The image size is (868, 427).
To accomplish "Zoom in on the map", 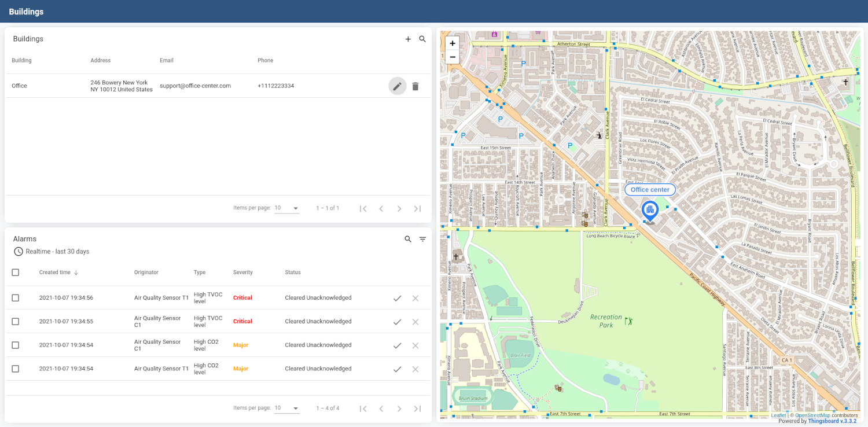I will click(453, 43).
